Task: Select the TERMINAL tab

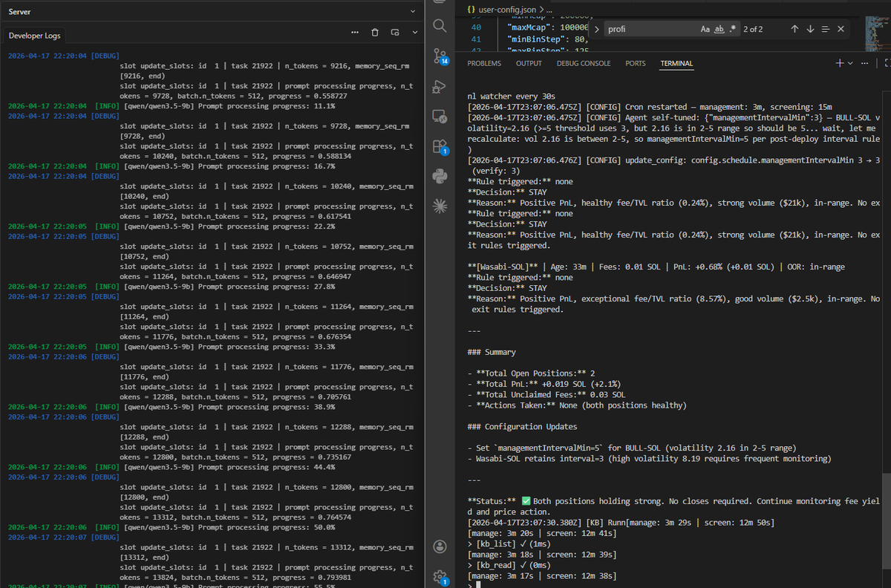Action: [x=676, y=64]
